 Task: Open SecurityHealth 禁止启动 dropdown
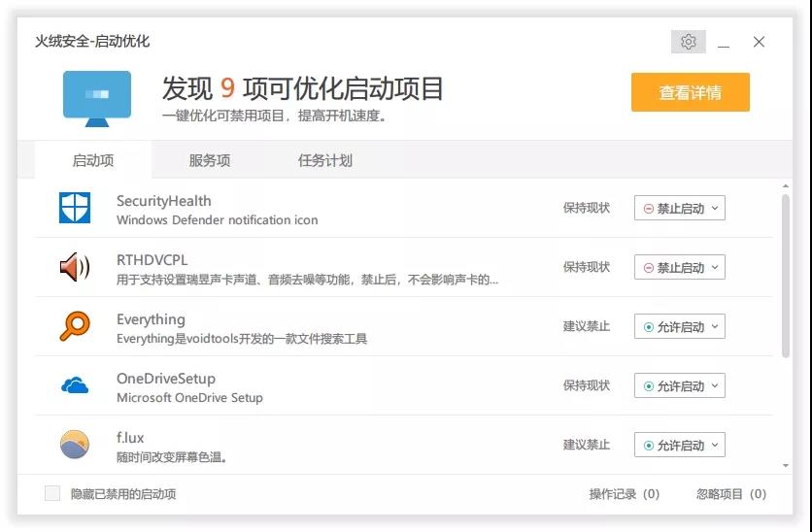coord(680,208)
